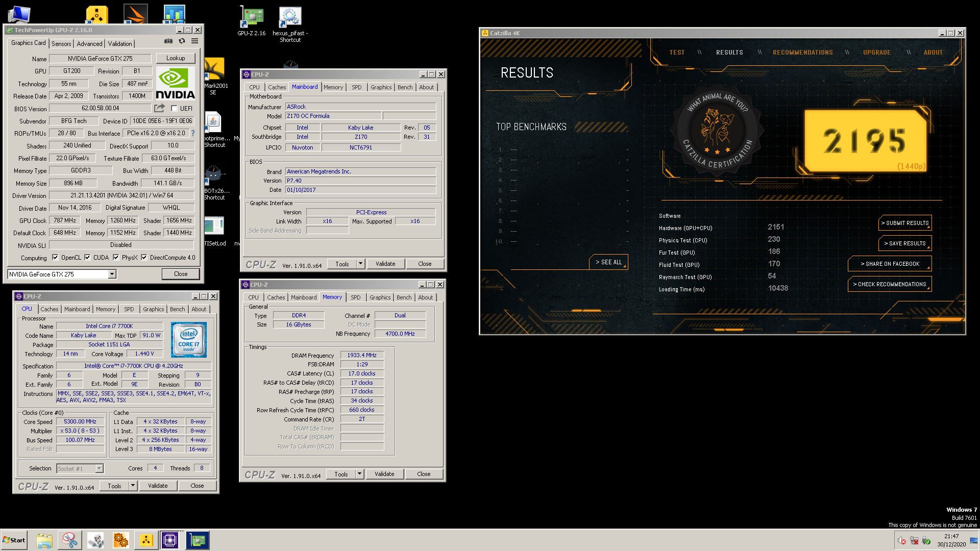The image size is (980, 551).
Task: Click Check Recommendations button
Action: pyautogui.click(x=890, y=284)
